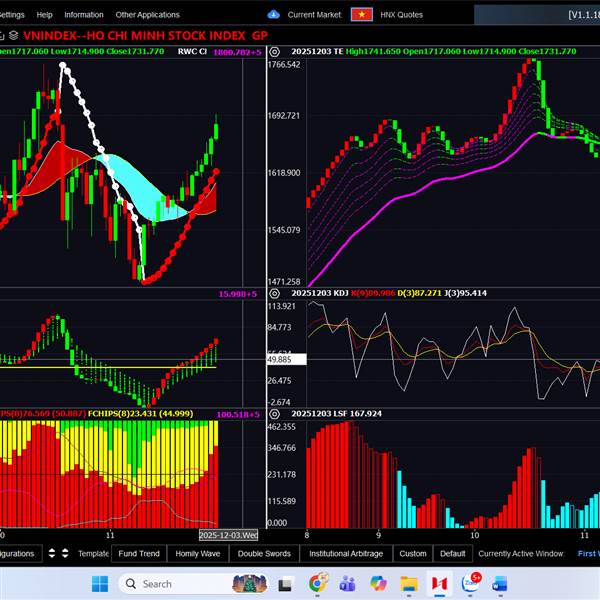Image resolution: width=600 pixels, height=600 pixels.
Task: Open File Explorer from the taskbar
Action: tap(409, 583)
